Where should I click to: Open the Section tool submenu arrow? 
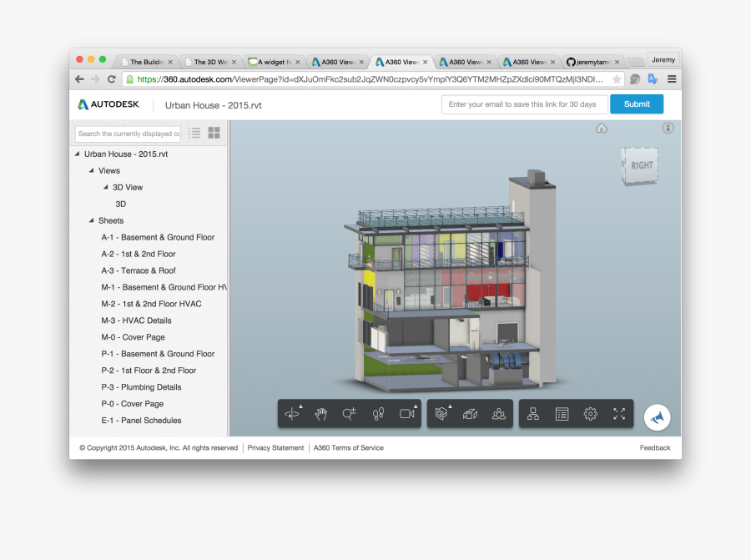tap(451, 406)
